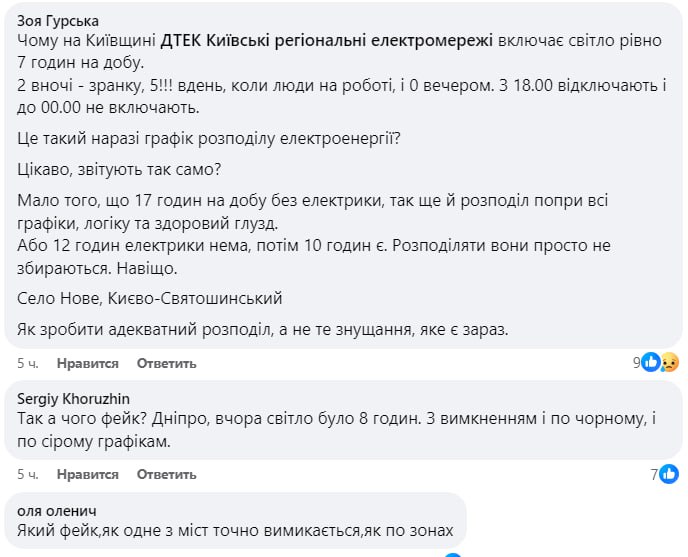
Task: Like Sergiy Khoruzhin's comment via Нравится
Action: 88,474
